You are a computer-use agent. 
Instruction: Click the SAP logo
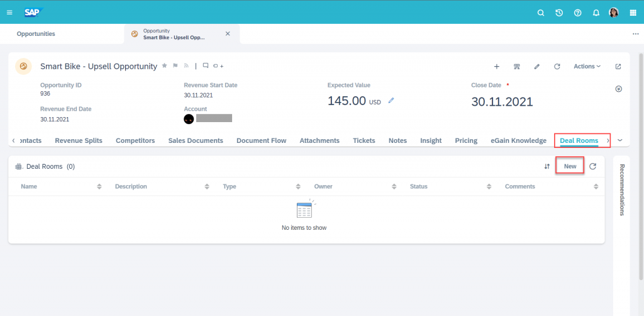coord(34,13)
